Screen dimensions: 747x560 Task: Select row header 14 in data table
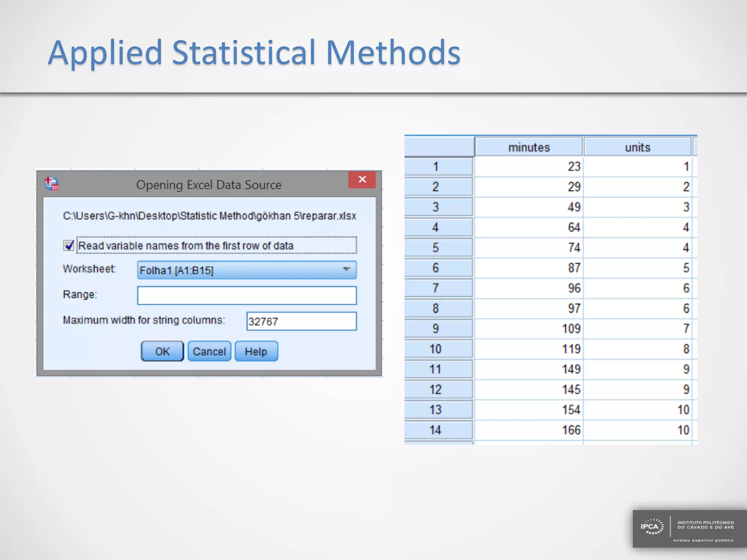(x=439, y=430)
